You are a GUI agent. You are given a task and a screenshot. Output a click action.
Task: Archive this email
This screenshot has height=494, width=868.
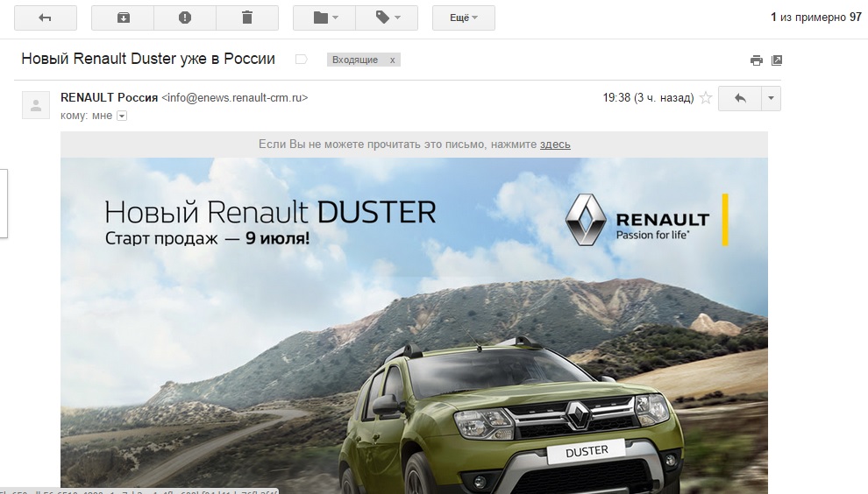(x=123, y=18)
